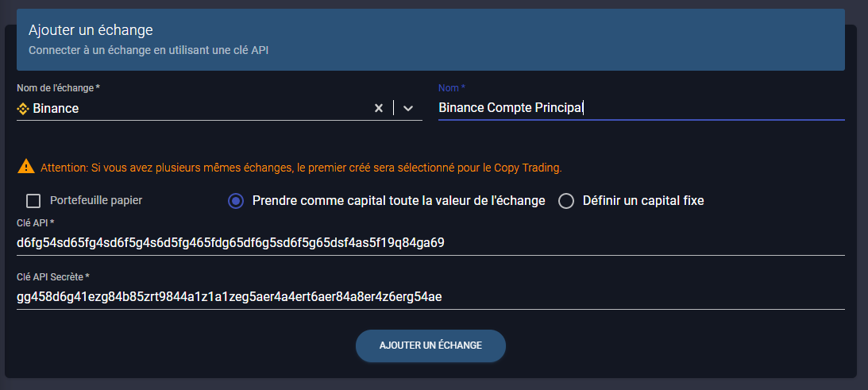
Task: Enable the Portefeuille papier checkbox
Action: tap(34, 200)
